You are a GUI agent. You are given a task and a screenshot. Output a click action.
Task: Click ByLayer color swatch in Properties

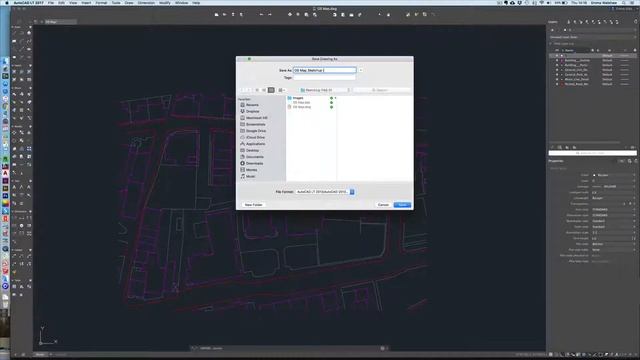594,175
